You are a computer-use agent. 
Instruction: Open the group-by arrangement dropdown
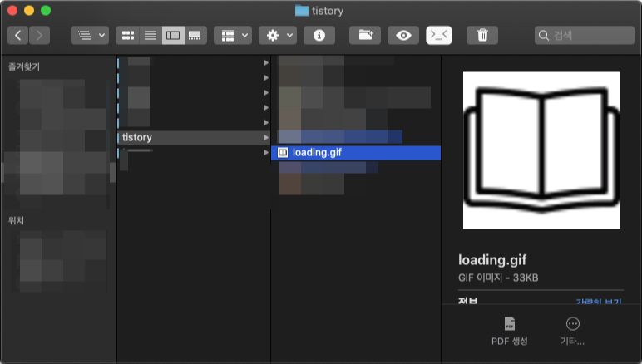pos(233,36)
